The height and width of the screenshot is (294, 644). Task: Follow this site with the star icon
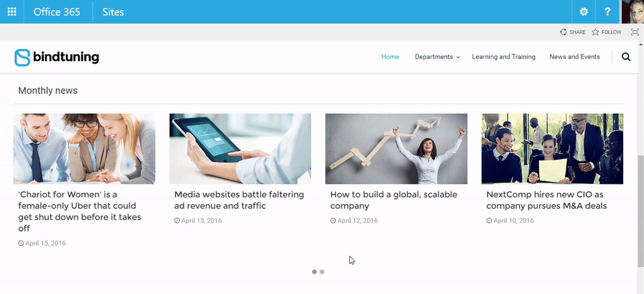click(595, 32)
